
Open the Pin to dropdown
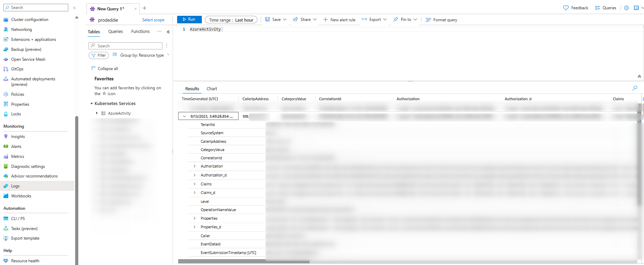(x=405, y=20)
